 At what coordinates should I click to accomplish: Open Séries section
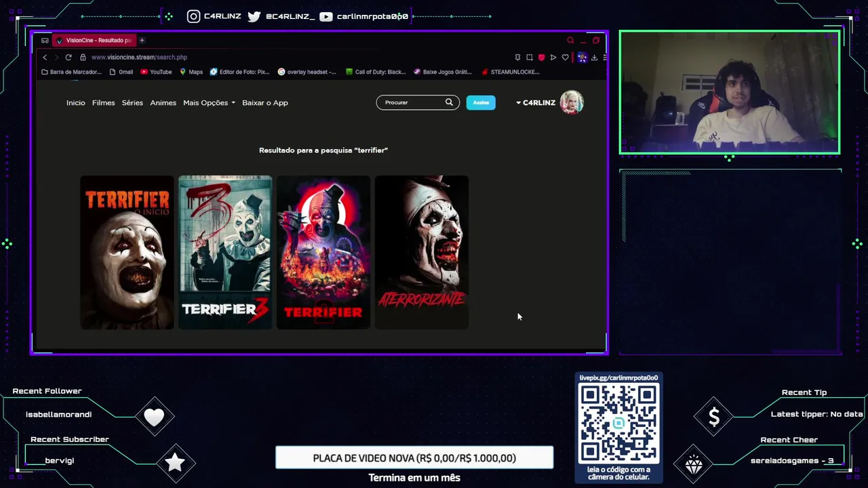132,103
